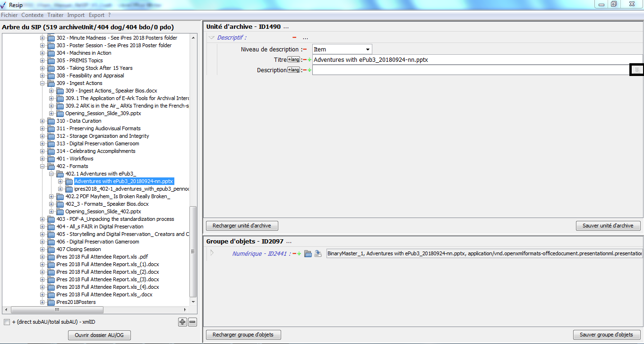This screenshot has height=344, width=644.
Task: Click the red minus next to Titre
Action: click(x=305, y=60)
